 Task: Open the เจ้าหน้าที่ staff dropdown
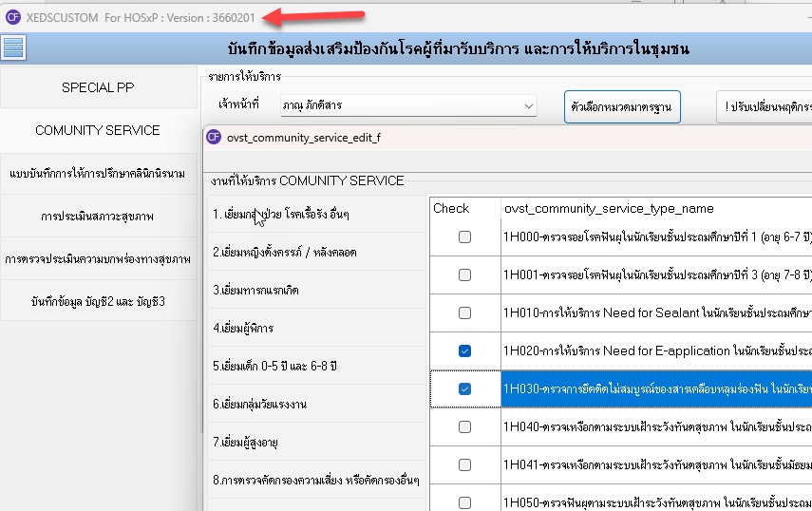tap(528, 105)
